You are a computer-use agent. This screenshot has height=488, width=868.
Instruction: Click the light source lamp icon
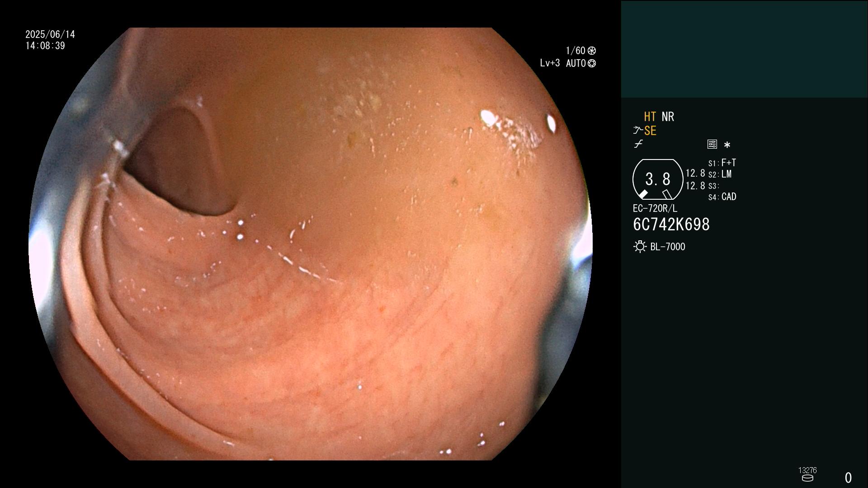(640, 247)
